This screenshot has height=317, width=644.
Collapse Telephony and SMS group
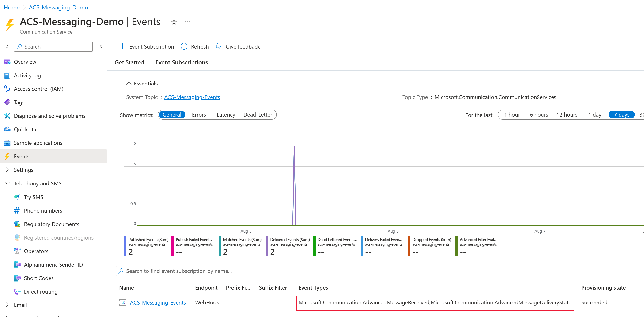(x=7, y=183)
